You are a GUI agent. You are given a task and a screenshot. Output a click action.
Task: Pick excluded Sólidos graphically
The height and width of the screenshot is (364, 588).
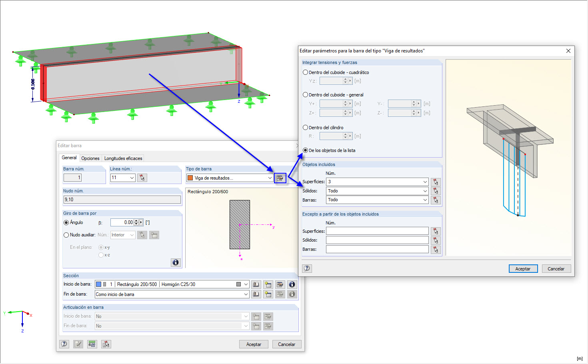(436, 240)
